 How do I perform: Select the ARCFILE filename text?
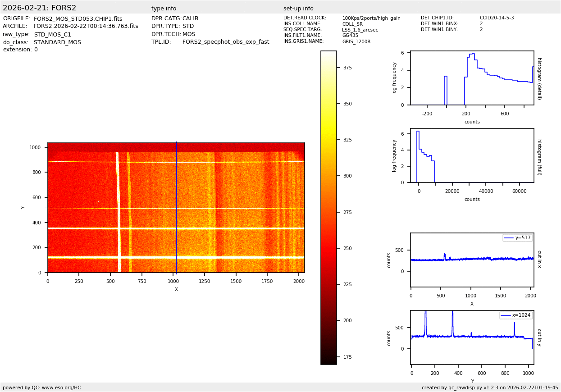86,27
